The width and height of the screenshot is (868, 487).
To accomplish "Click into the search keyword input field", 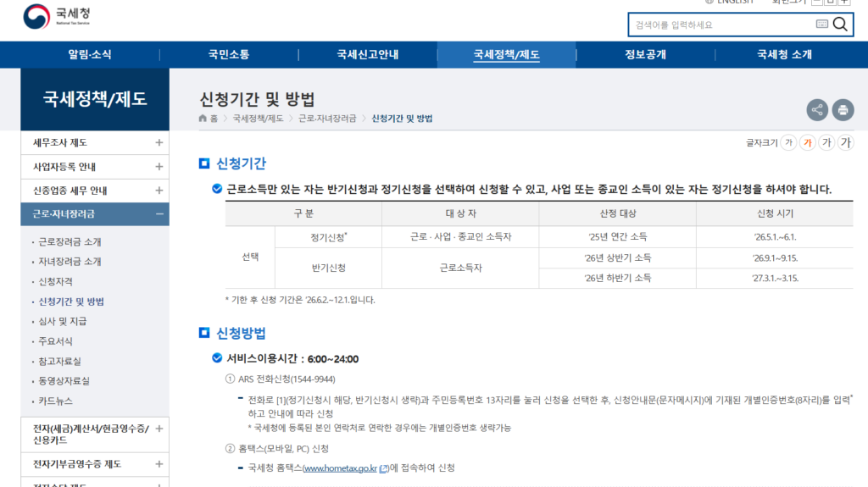I will tap(721, 25).
